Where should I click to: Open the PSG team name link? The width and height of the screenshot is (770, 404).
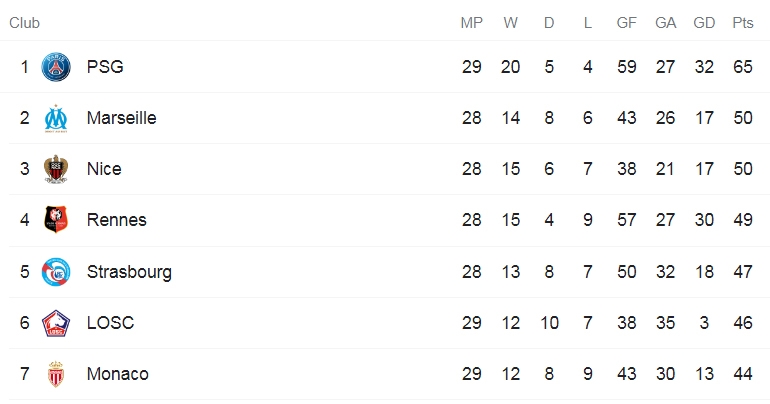pyautogui.click(x=105, y=67)
